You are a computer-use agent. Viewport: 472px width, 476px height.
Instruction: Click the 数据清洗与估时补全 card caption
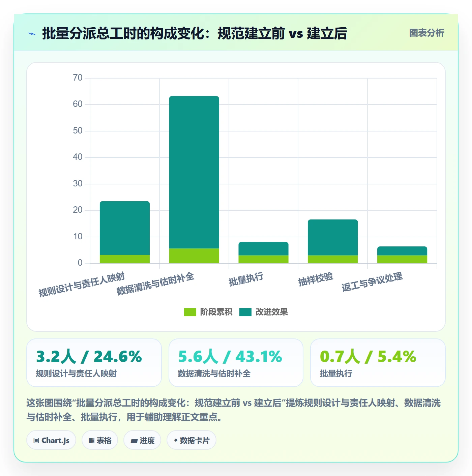coord(214,374)
